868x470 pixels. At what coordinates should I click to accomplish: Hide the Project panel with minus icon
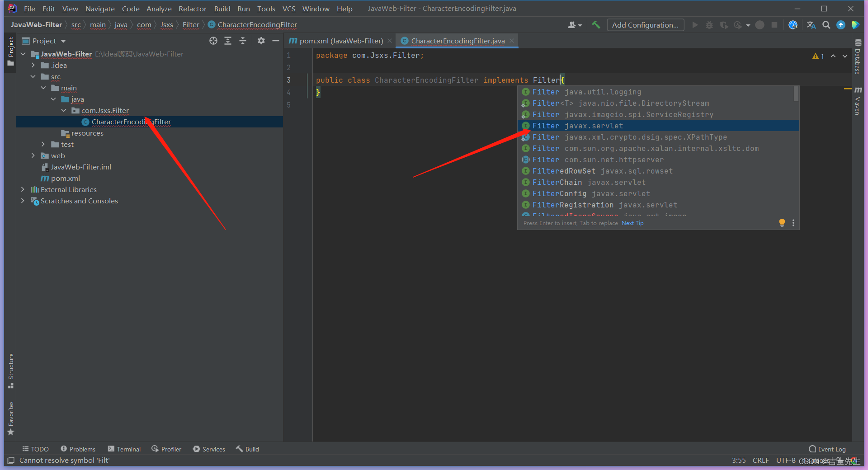click(x=276, y=41)
